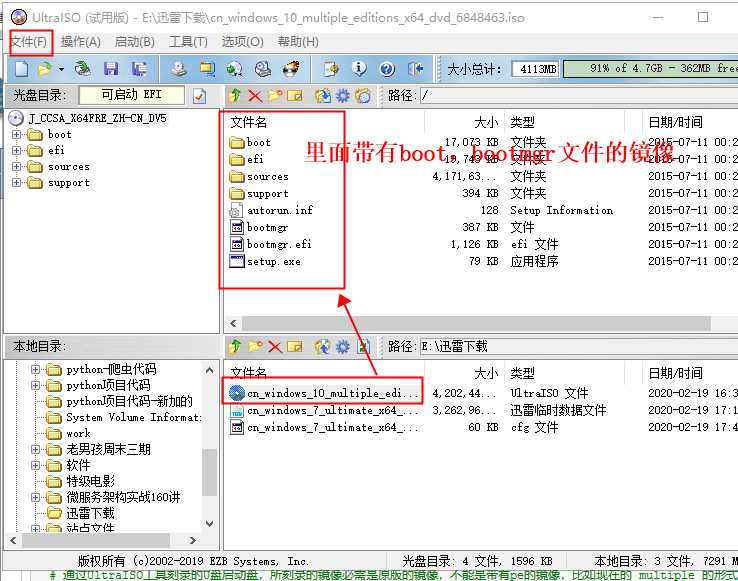Open the 工具(T) menu
Screen dimensions: 738x581
pyautogui.click(x=188, y=42)
